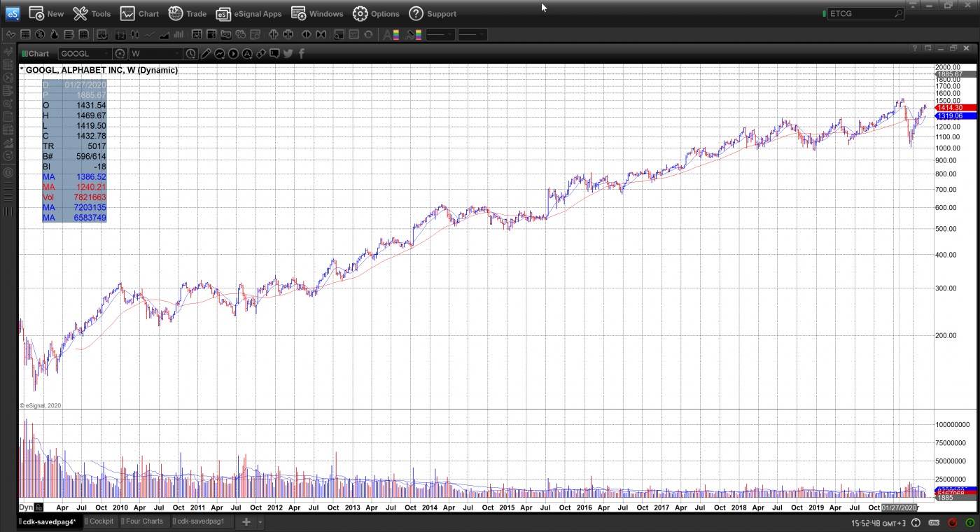980x532 pixels.
Task: Select the bar chart type icon
Action: tap(120, 34)
